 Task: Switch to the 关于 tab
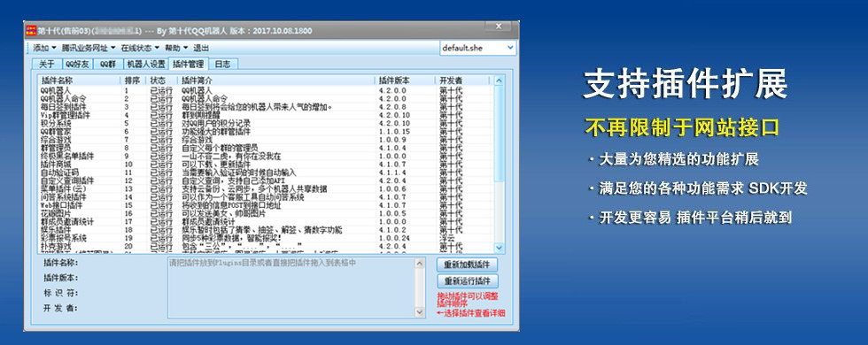tap(46, 64)
